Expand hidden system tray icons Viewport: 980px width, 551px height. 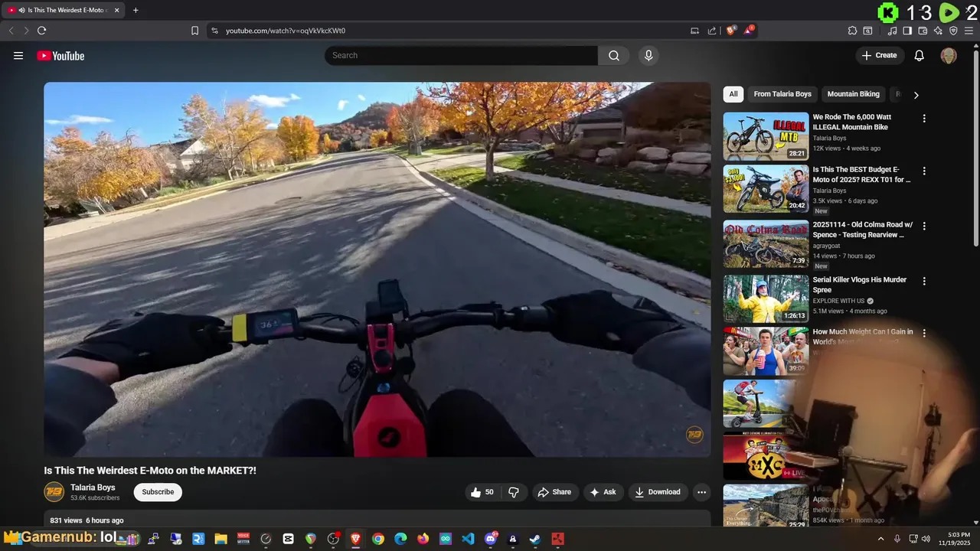[x=880, y=539]
